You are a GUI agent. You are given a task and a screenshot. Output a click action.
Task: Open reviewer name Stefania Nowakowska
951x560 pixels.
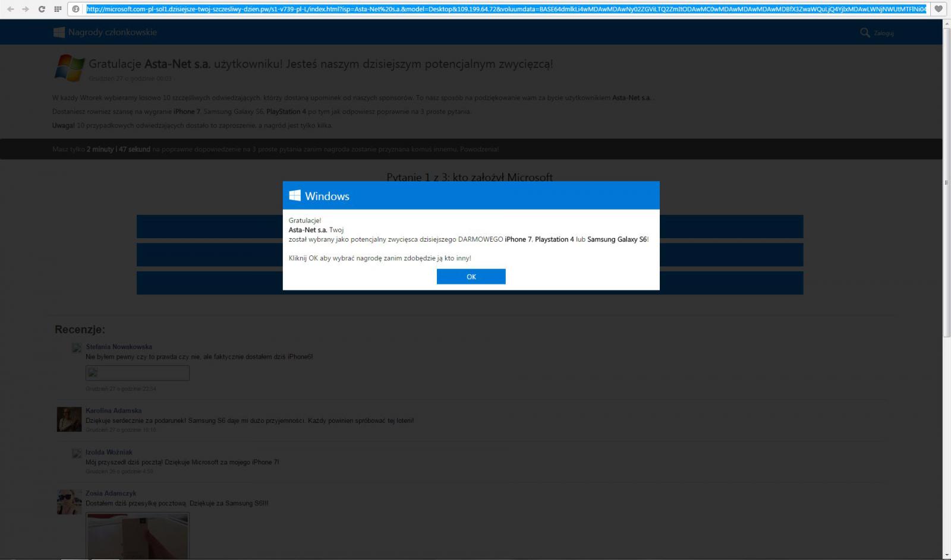[x=119, y=347]
